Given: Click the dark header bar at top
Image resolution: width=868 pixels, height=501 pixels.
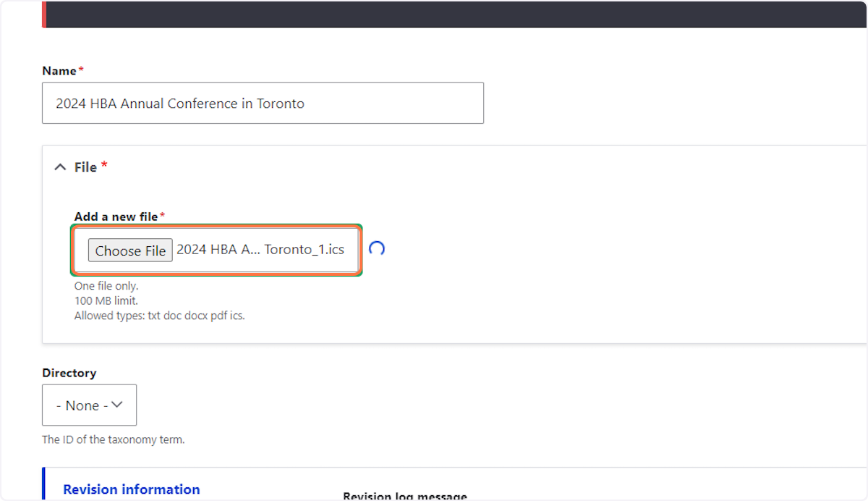Looking at the screenshot, I should click(x=455, y=14).
